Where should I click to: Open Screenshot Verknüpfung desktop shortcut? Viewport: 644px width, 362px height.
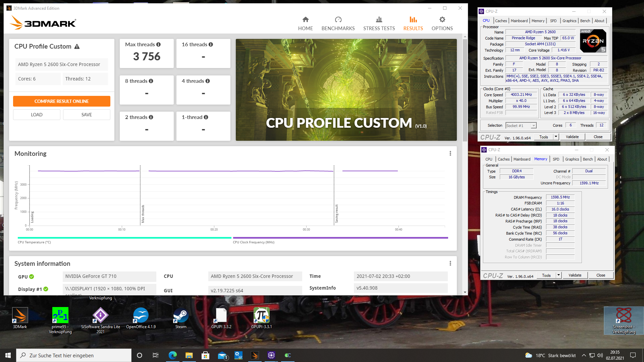click(x=624, y=321)
